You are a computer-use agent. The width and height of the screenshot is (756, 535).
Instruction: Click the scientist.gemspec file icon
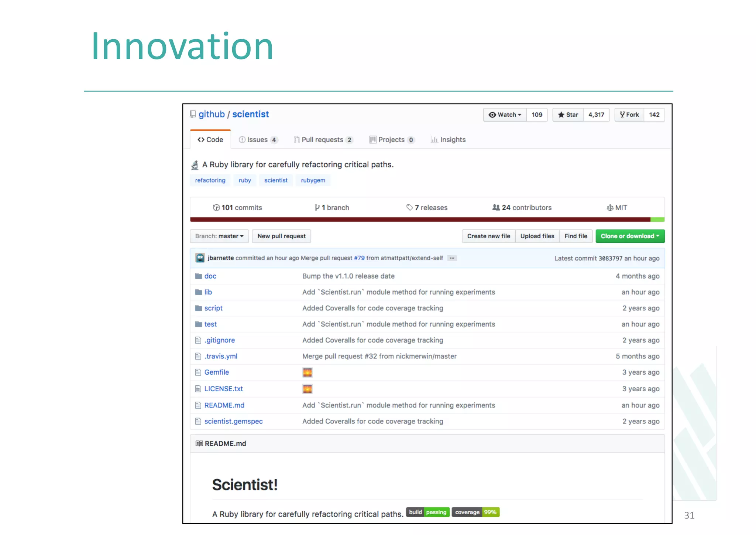click(x=198, y=421)
